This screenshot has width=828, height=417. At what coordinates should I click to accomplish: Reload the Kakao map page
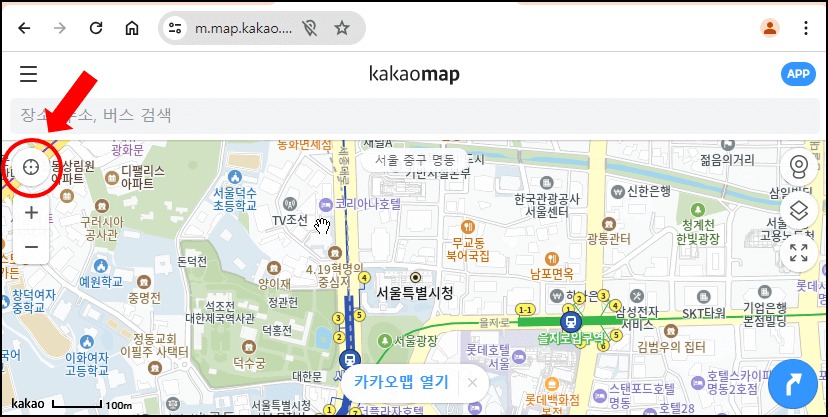pos(96,28)
